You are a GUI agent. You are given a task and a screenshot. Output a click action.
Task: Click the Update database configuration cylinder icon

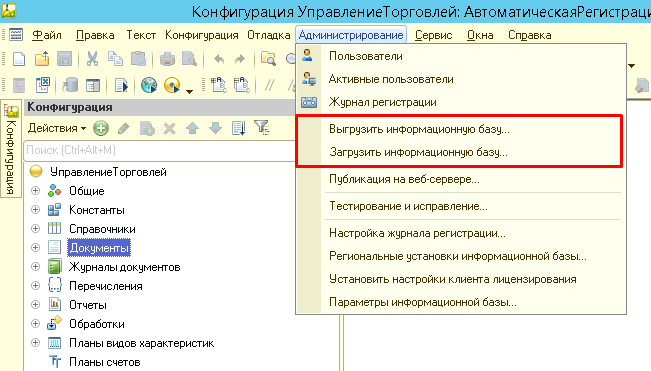pyautogui.click(x=70, y=85)
